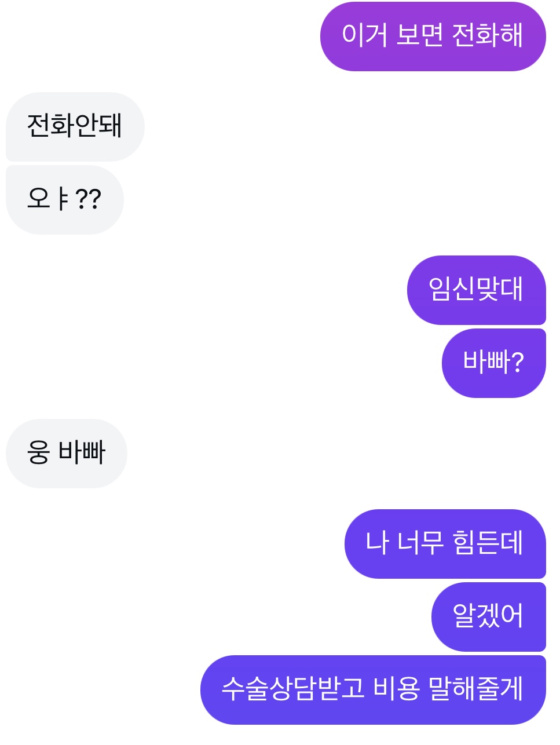
Task: Tap the '수술상담받고 비용 말해줄게' message
Action: (373, 689)
